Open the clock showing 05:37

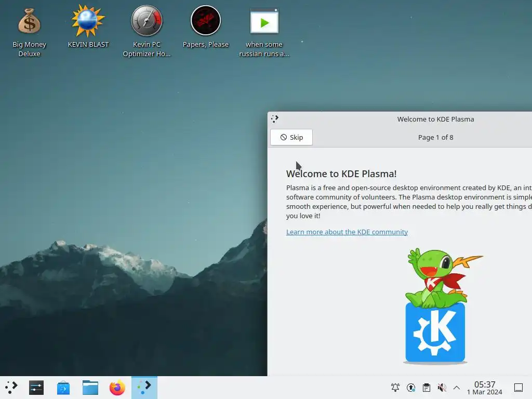pos(485,388)
